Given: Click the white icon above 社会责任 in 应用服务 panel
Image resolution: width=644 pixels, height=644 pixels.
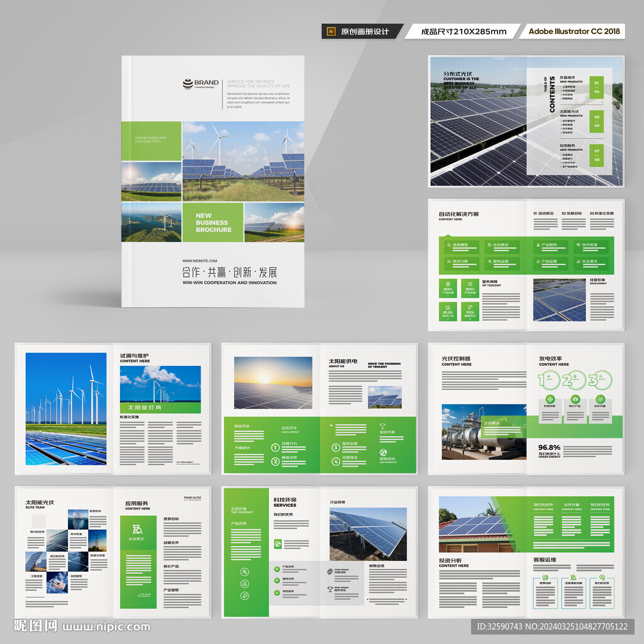Looking at the screenshot, I should pyautogui.click(x=137, y=529).
